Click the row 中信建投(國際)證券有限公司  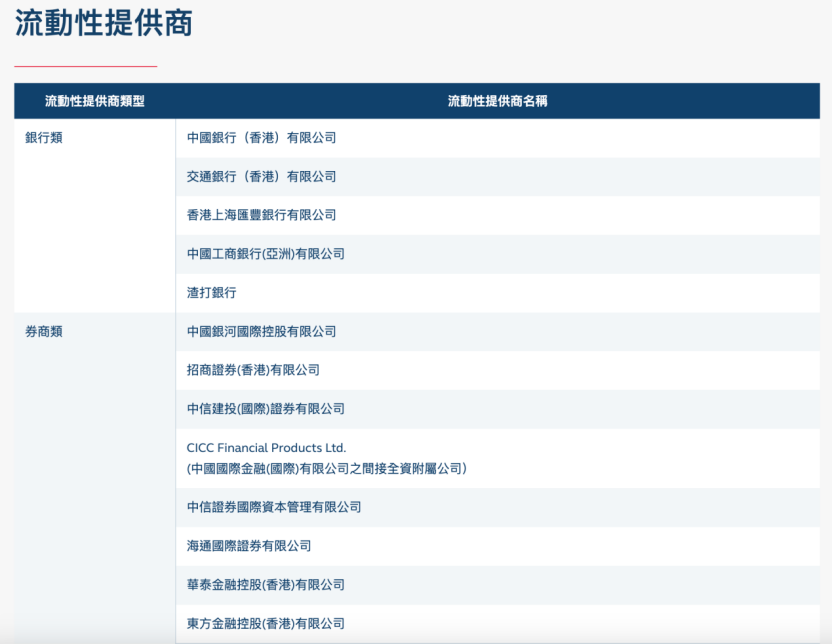[498, 409]
